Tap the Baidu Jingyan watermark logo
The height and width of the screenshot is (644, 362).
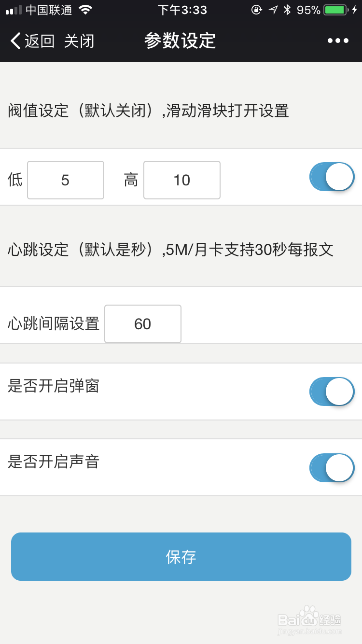coord(309,618)
